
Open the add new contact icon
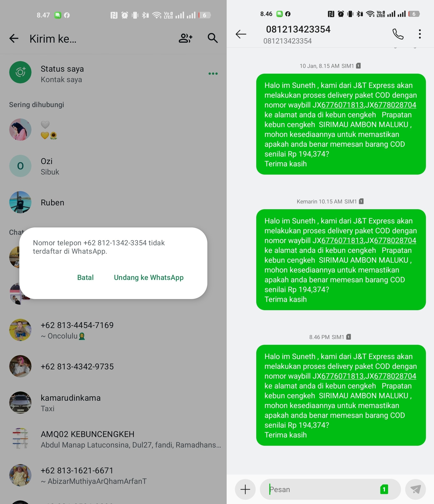click(x=186, y=38)
